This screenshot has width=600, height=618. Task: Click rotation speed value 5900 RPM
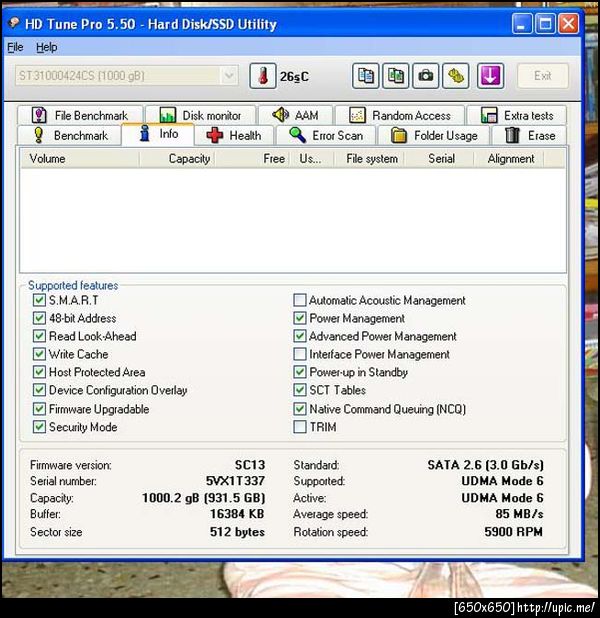click(x=514, y=532)
